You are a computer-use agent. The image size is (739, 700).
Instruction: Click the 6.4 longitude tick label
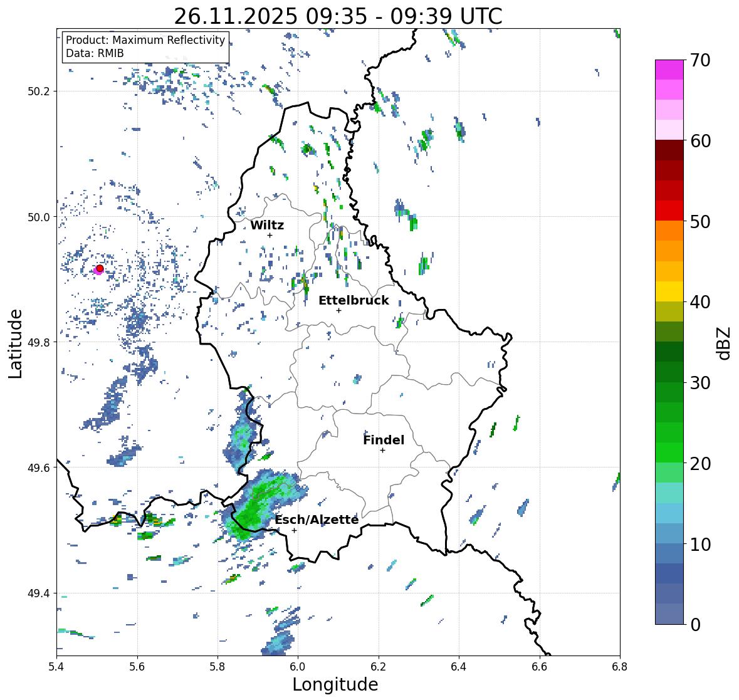point(459,667)
